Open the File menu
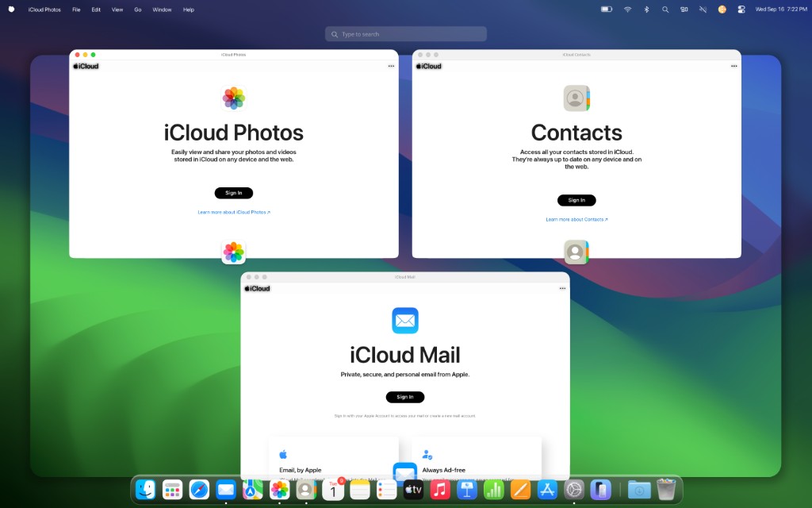Screen dimensions: 812x508 (x=76, y=10)
